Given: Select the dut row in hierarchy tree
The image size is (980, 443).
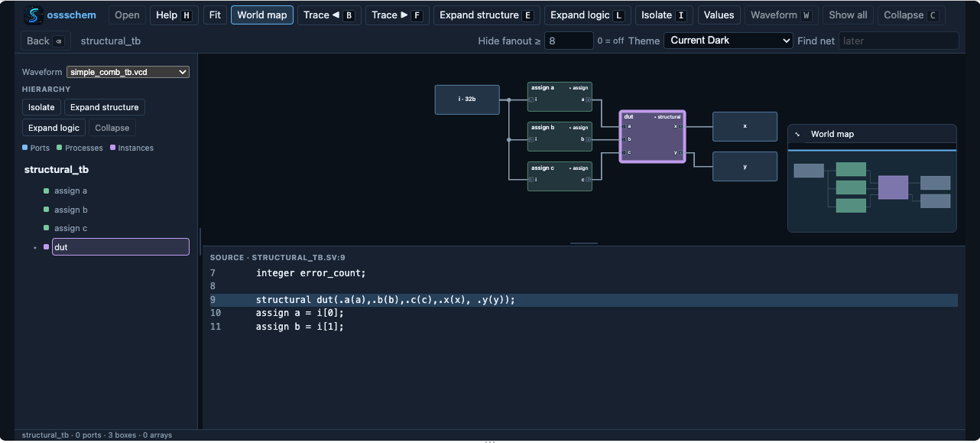Looking at the screenshot, I should 121,247.
